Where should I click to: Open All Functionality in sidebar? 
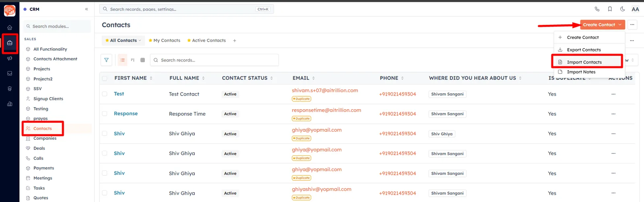(50, 49)
